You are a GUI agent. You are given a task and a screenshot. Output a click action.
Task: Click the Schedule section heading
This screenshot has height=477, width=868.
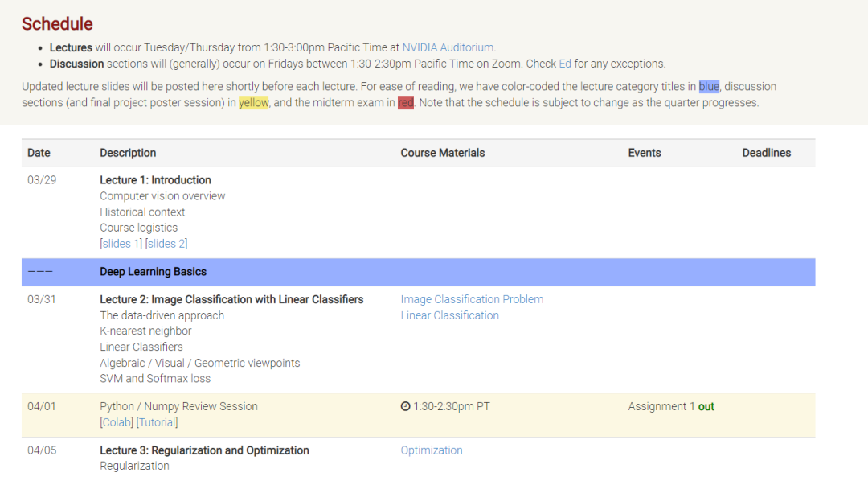pyautogui.click(x=57, y=24)
